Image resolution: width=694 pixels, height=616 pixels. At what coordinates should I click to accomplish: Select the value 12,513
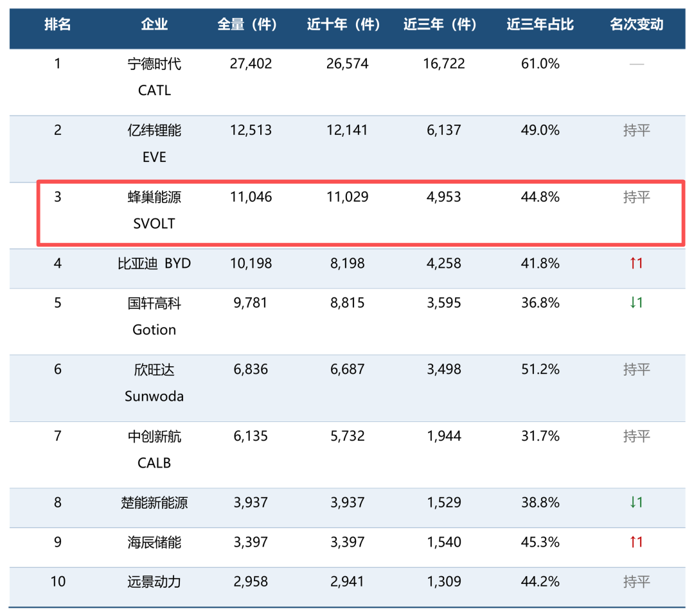[251, 130]
